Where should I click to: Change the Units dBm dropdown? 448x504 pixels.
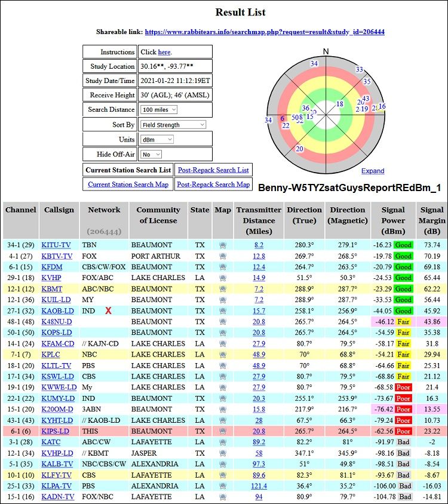[x=157, y=139]
